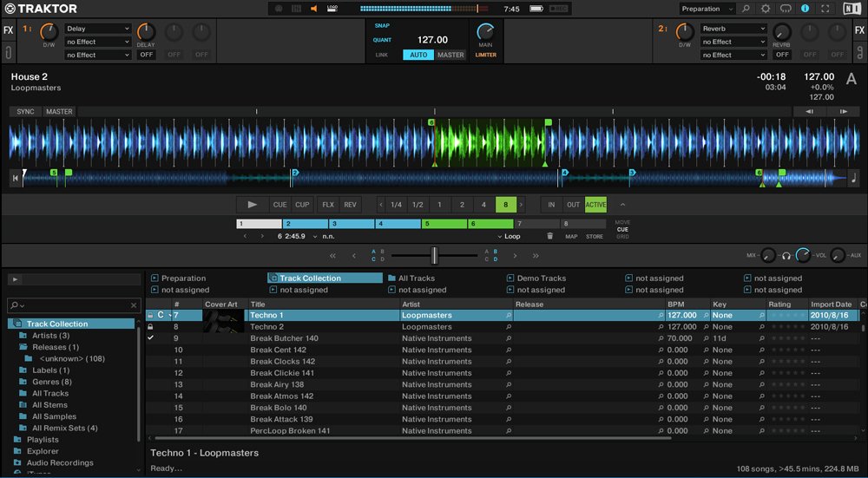This screenshot has width=868, height=478.
Task: Open the Delay effect dropdown
Action: (97, 29)
